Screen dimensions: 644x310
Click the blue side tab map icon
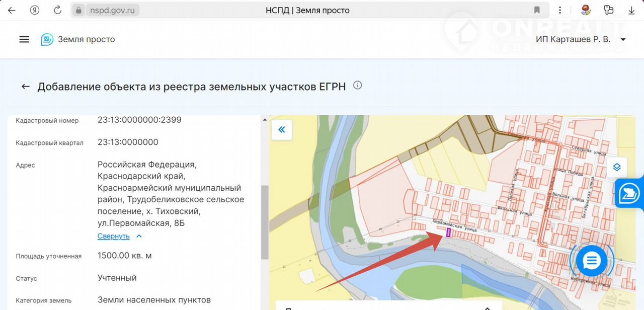pos(629,193)
